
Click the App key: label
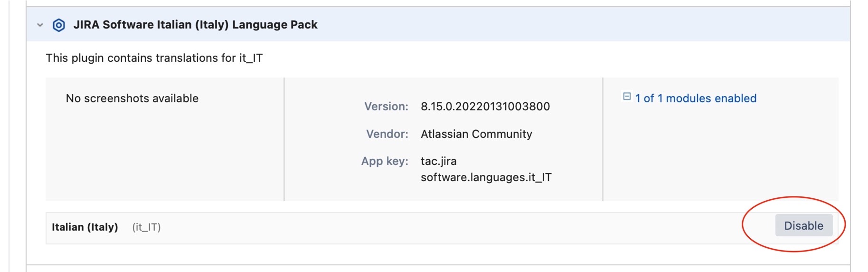[x=385, y=161]
